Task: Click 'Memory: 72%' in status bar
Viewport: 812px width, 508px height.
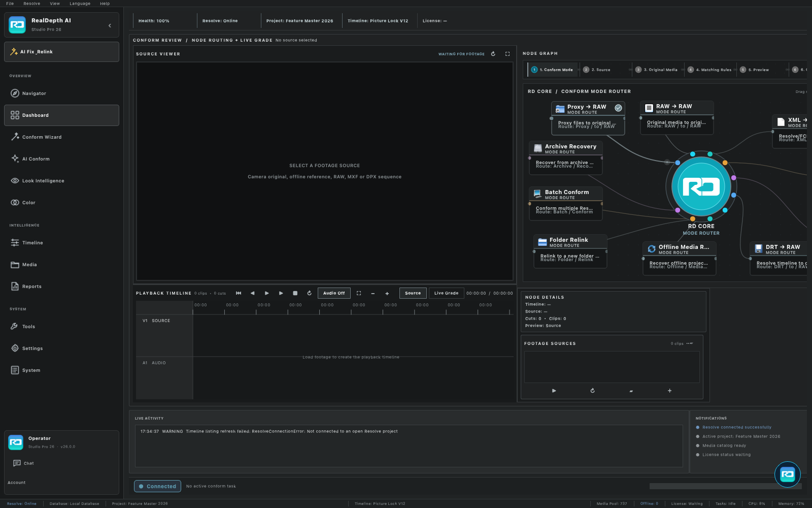Action: pyautogui.click(x=791, y=504)
